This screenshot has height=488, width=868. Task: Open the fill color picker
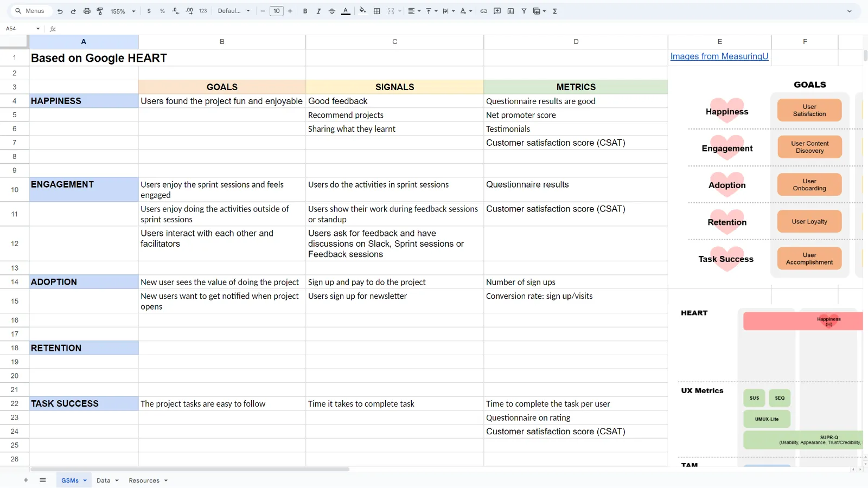[362, 11]
